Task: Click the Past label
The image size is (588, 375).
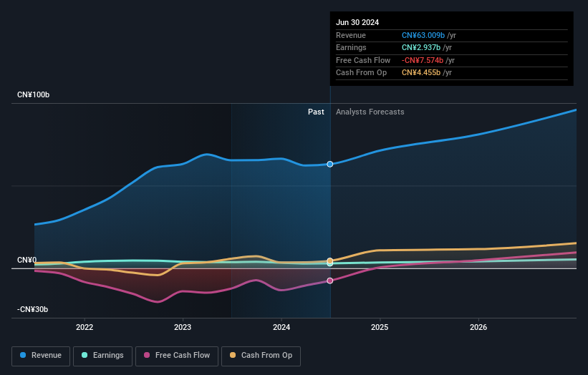Action: (316, 112)
